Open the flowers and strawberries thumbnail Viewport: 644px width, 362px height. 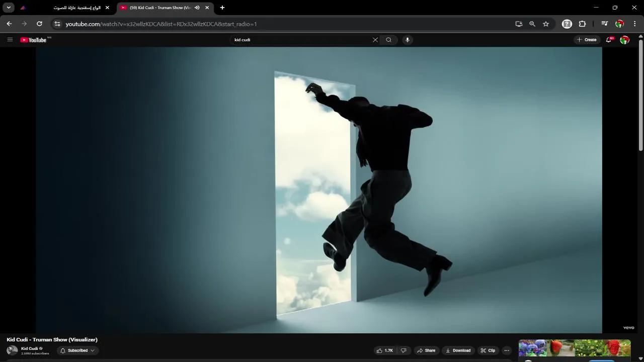point(575,348)
